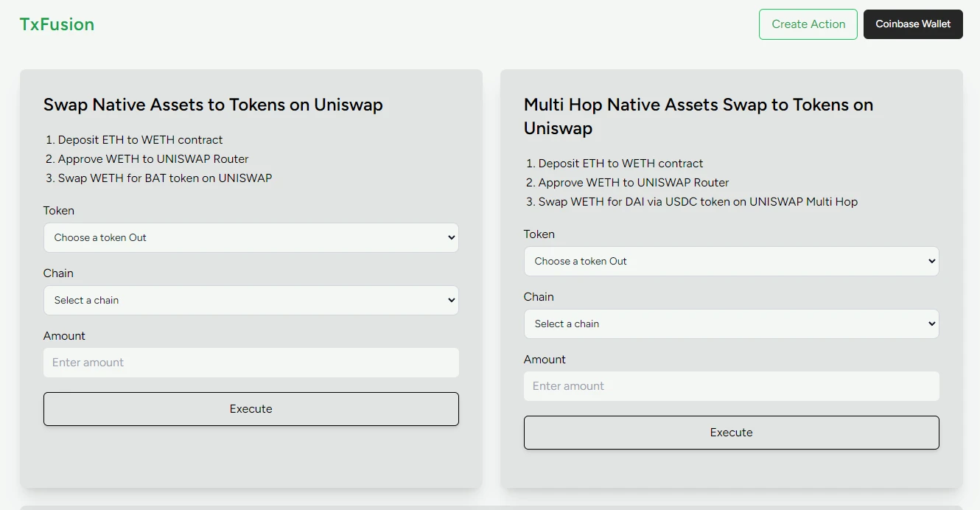Focus Amount field in the Swap Native Assets card

pos(251,363)
